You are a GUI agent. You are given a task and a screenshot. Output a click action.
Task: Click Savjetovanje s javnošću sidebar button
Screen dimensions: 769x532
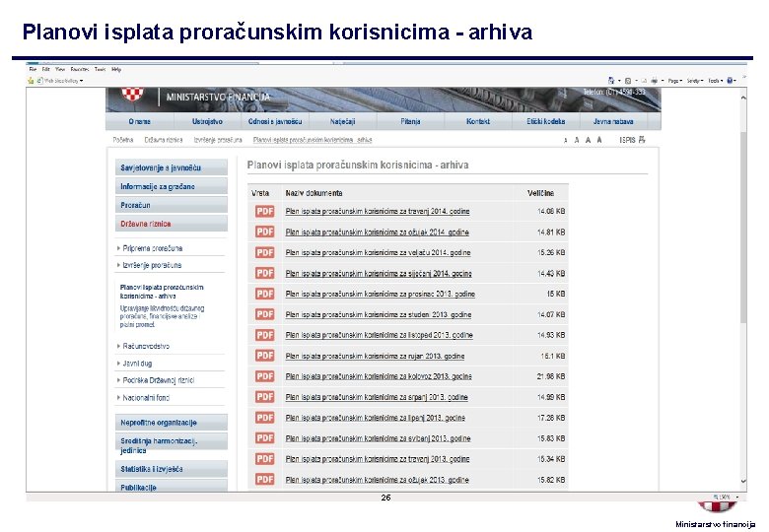(172, 167)
